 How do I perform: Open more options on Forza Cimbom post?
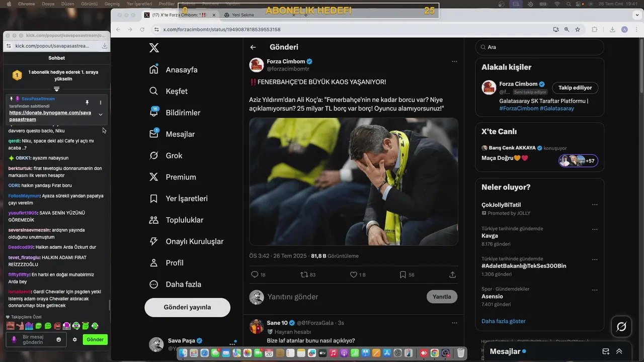[x=454, y=61]
